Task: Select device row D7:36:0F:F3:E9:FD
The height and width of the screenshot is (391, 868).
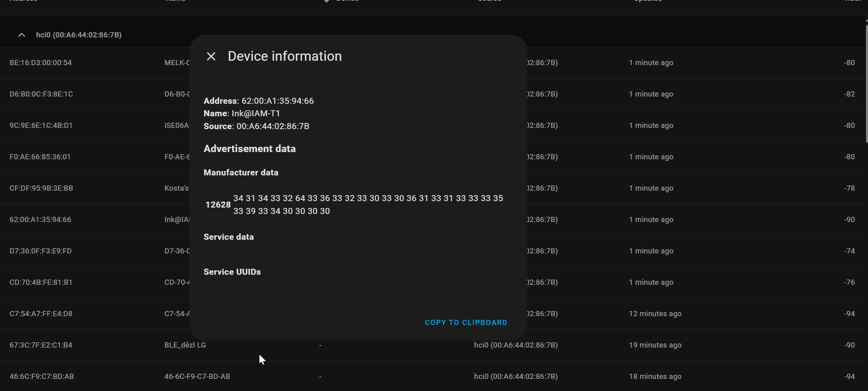Action: tap(41, 251)
